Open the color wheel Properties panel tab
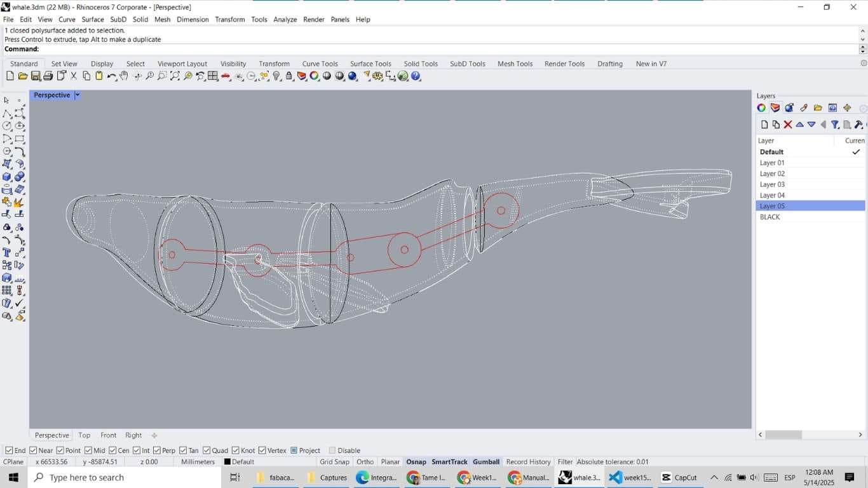The image size is (868, 488). click(x=761, y=108)
